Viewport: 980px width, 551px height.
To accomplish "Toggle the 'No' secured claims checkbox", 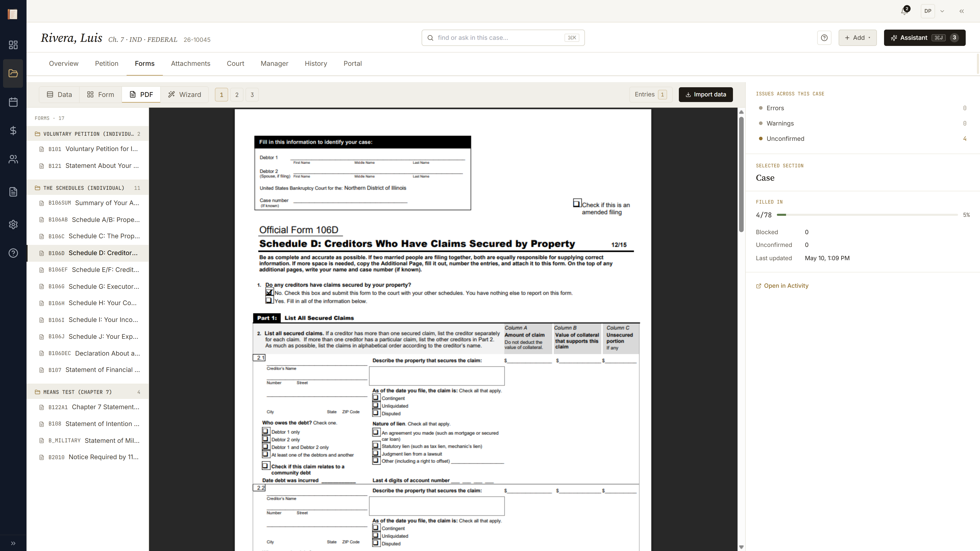I will tap(269, 292).
